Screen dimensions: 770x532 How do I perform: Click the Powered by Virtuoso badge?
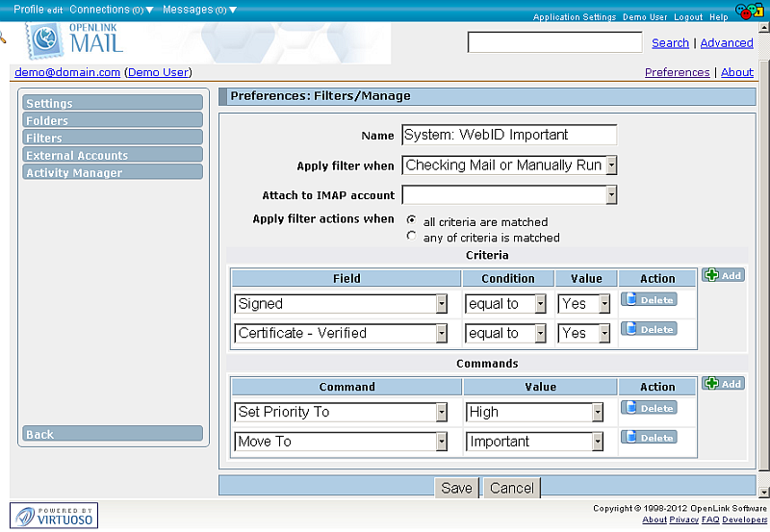(x=54, y=516)
